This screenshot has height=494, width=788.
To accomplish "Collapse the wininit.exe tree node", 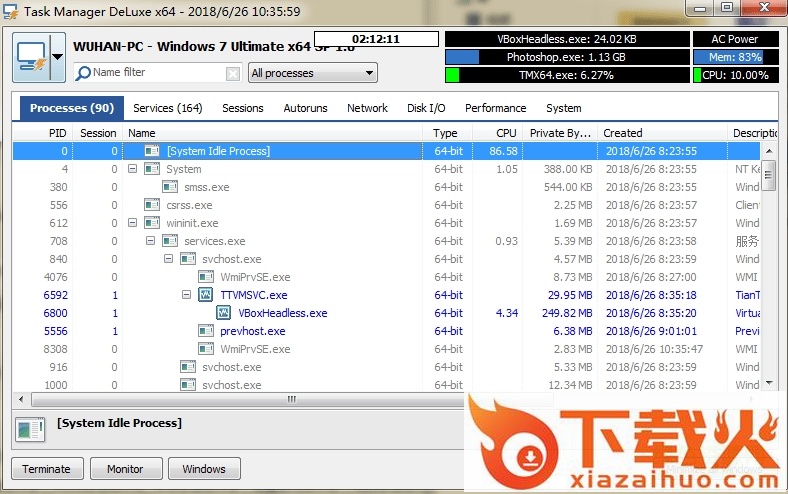I will click(133, 223).
